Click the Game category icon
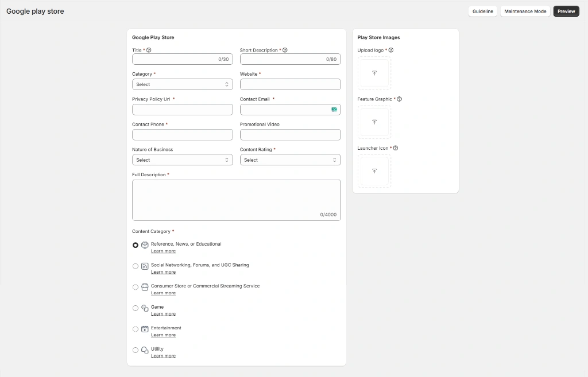This screenshot has height=377, width=588. [x=145, y=308]
